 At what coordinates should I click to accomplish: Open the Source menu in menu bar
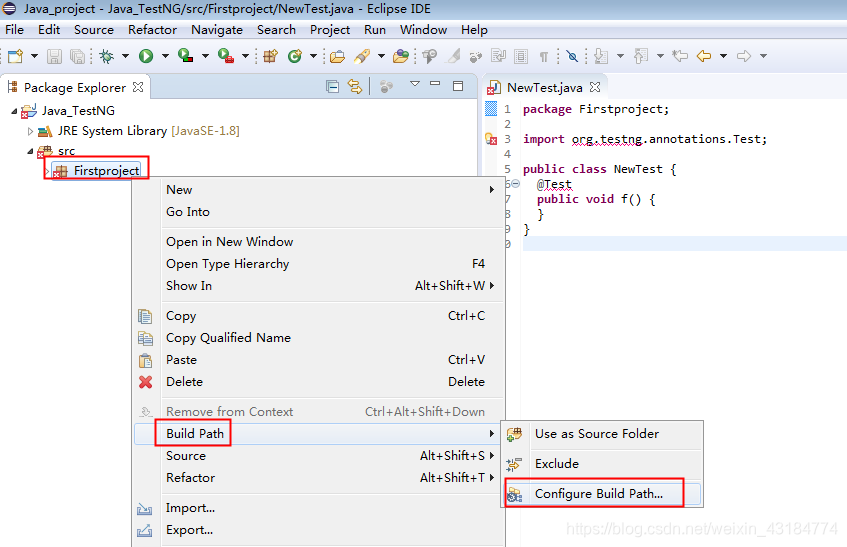tap(94, 30)
